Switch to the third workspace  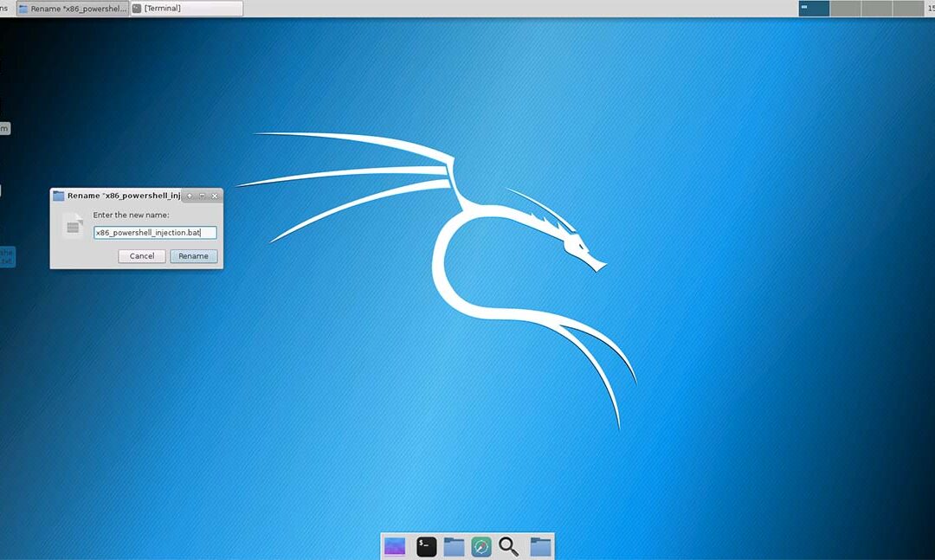point(876,9)
